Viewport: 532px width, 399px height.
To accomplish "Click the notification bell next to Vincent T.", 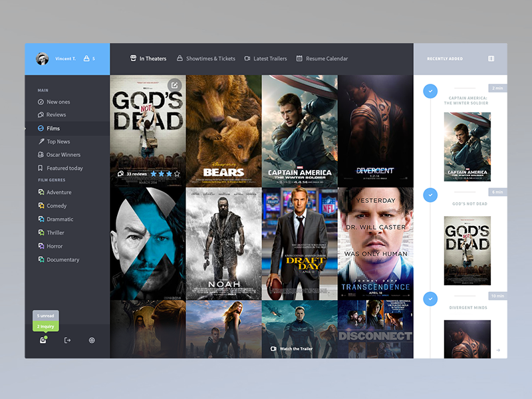I will tap(86, 59).
